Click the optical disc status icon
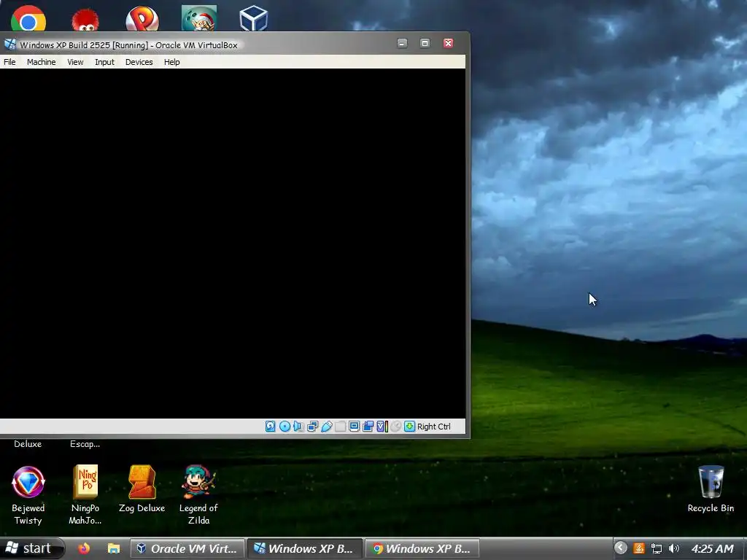The height and width of the screenshot is (560, 747). click(285, 426)
